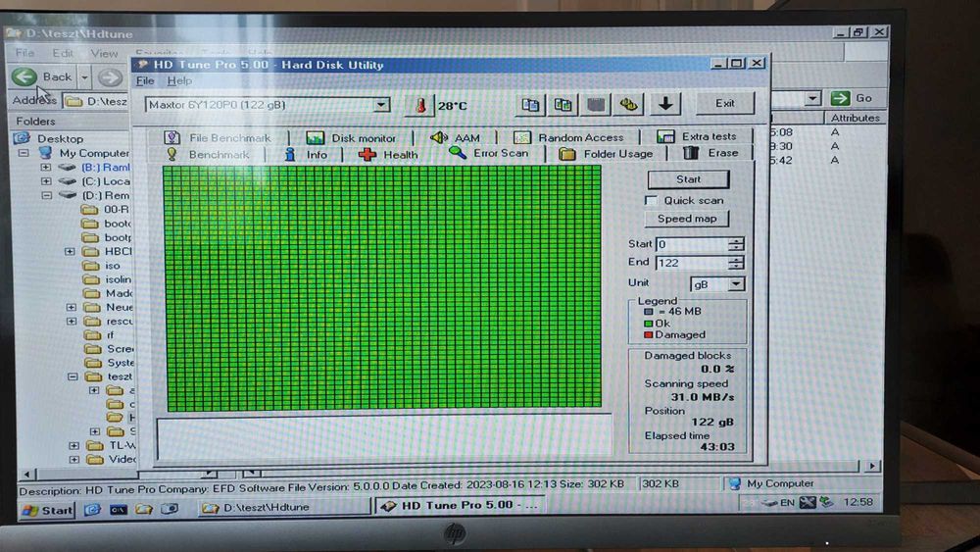Image resolution: width=980 pixels, height=552 pixels.
Task: Enable the Quick scan checkbox
Action: point(651,201)
